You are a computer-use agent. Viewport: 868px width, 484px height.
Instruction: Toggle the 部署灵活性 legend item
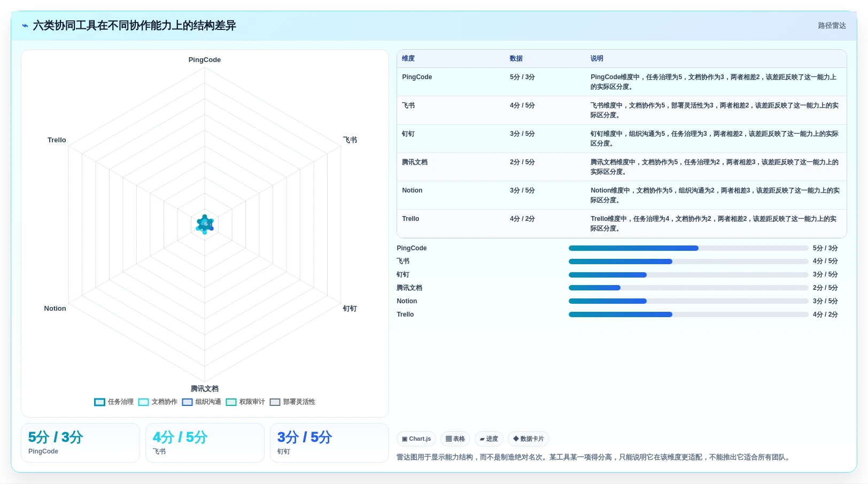[292, 402]
